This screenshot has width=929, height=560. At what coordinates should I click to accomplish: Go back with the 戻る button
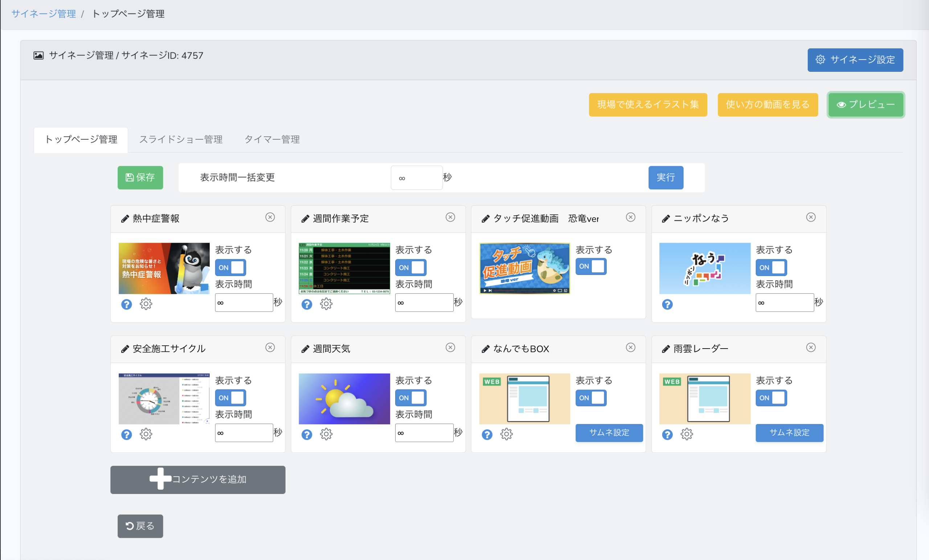click(140, 526)
